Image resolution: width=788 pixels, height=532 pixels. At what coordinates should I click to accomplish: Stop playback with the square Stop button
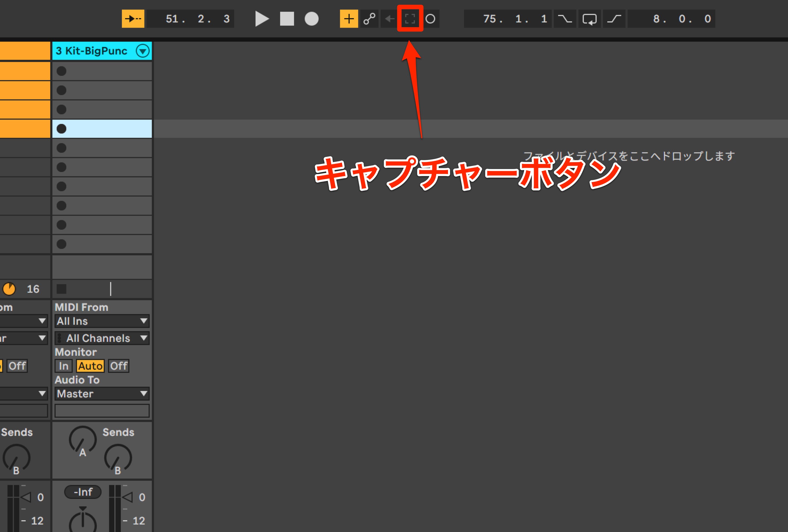(287, 19)
